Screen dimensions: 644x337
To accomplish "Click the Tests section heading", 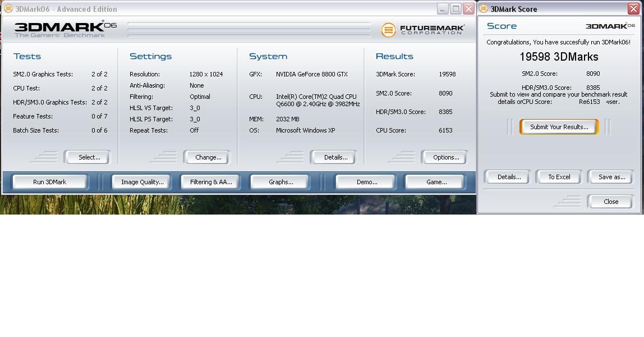I will (x=27, y=56).
